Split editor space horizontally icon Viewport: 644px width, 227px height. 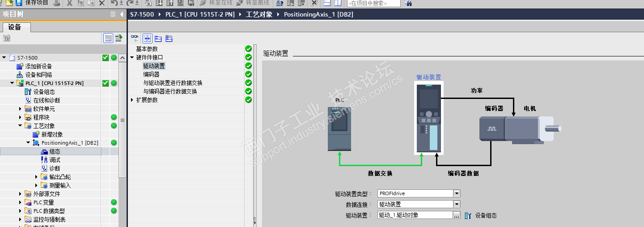[x=327, y=3]
